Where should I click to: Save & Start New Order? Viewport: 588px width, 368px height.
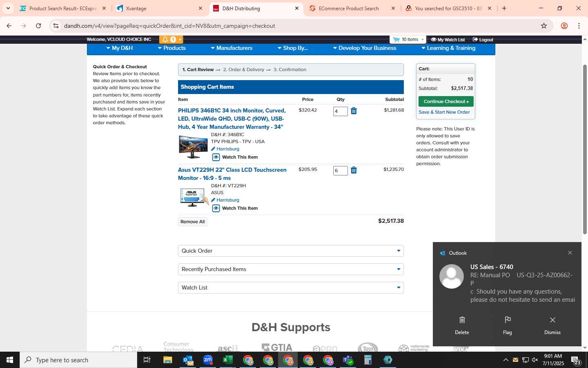[x=444, y=112]
